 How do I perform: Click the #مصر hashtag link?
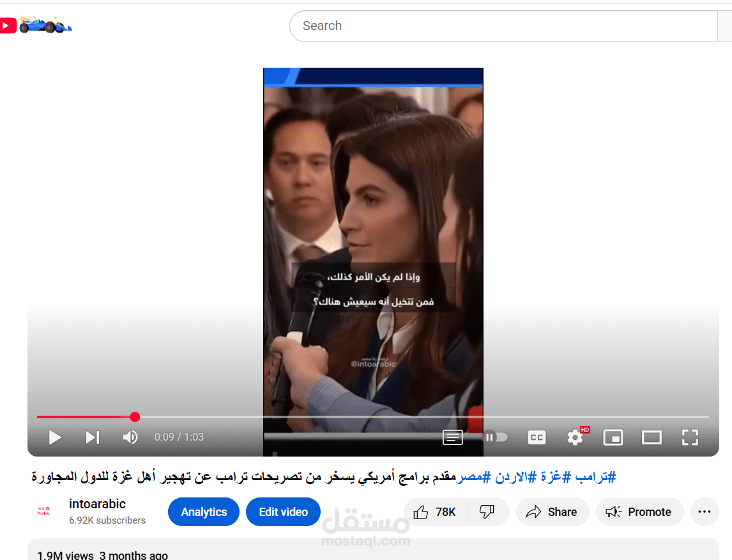pos(473,477)
